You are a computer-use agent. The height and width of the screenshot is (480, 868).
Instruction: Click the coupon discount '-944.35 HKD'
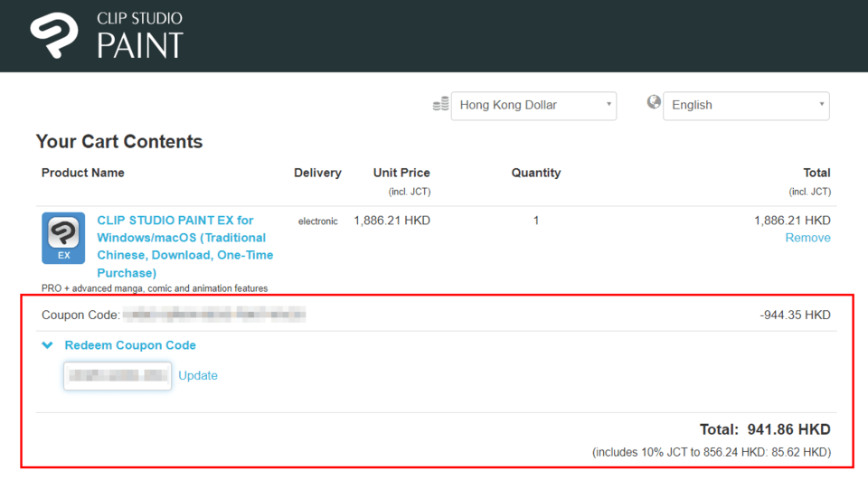pos(795,315)
